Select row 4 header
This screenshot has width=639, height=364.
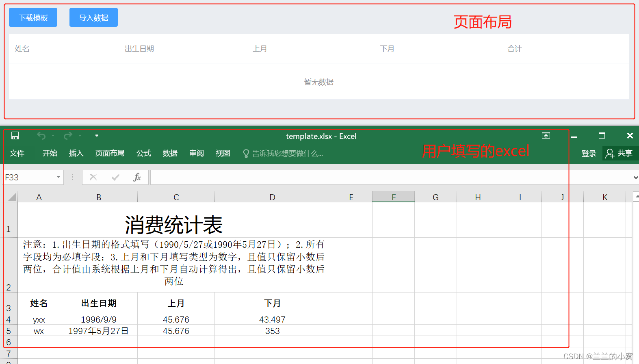click(9, 319)
